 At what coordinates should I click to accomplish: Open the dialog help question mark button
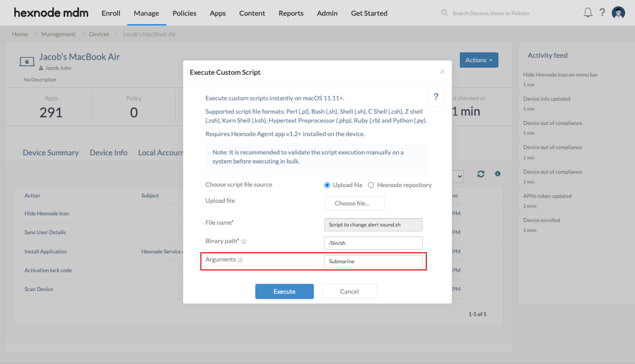[x=436, y=97]
